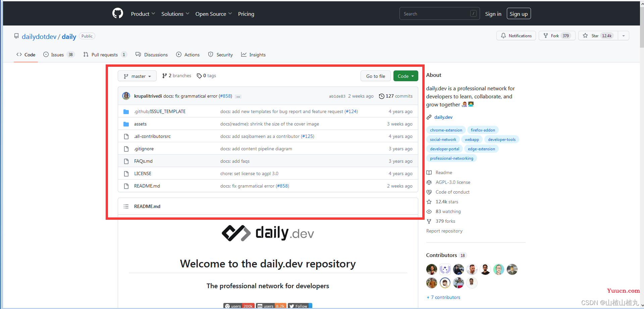Image resolution: width=644 pixels, height=309 pixels.
Task: Open the Security tab
Action: tap(220, 55)
